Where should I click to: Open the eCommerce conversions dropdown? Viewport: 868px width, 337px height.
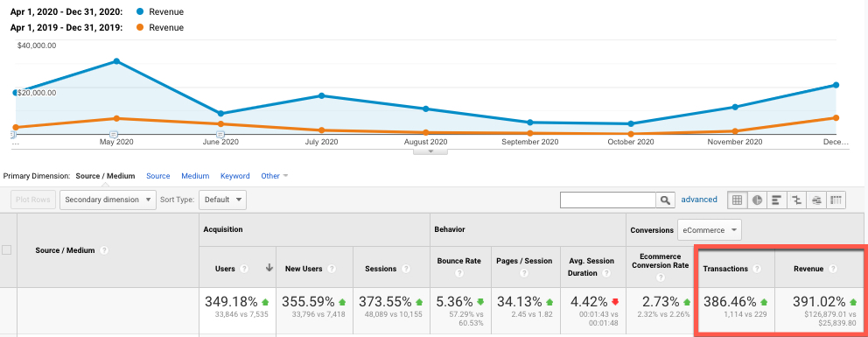pyautogui.click(x=710, y=229)
